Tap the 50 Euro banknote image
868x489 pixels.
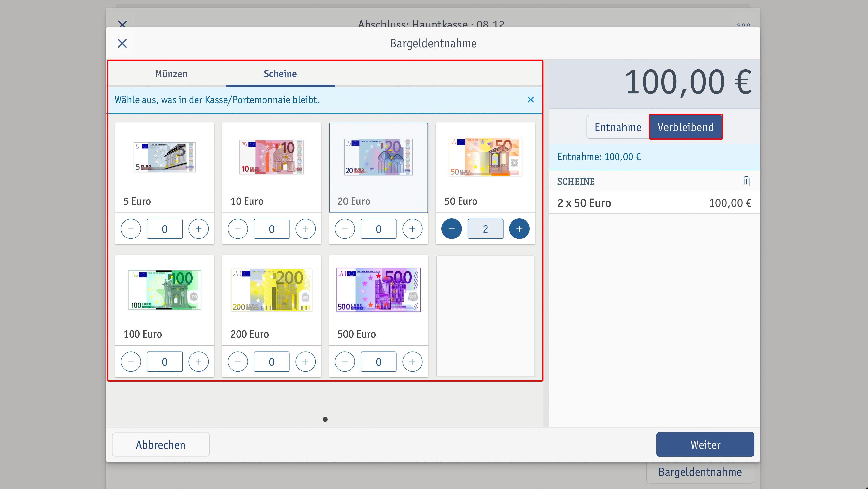[x=485, y=157]
